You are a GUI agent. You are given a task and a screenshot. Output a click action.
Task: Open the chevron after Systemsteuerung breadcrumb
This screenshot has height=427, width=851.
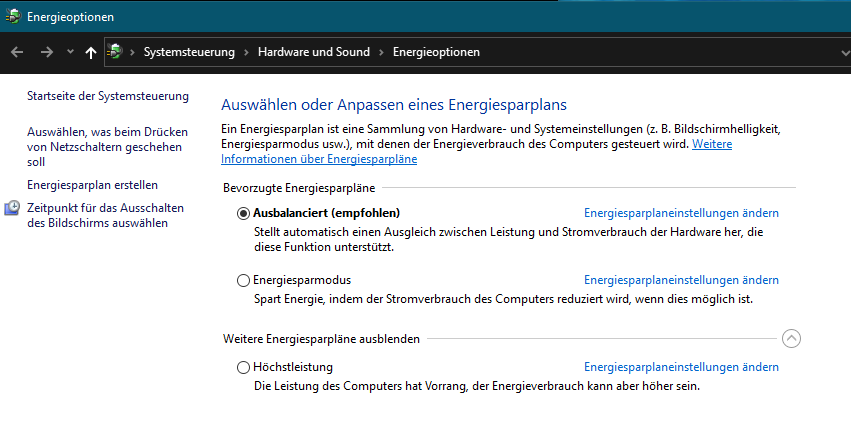click(x=246, y=52)
